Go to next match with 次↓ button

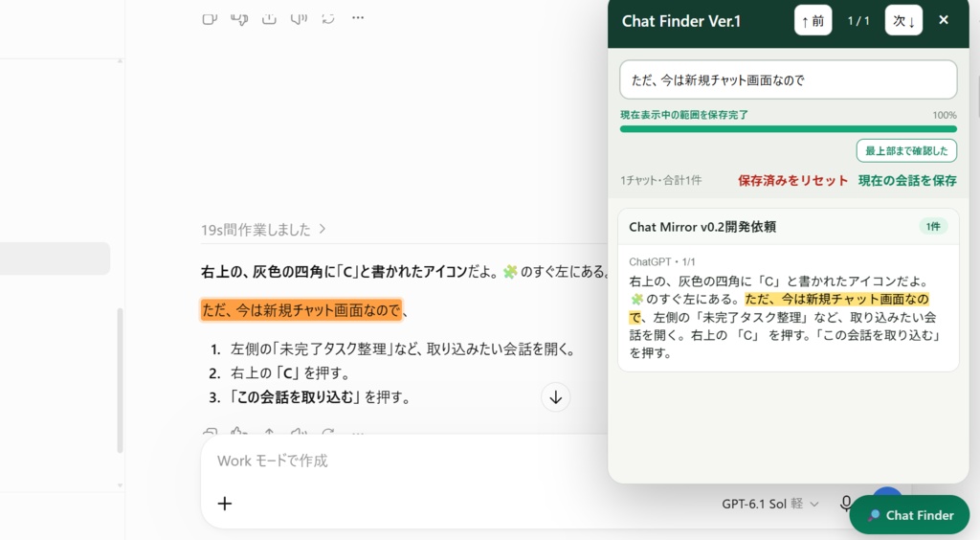(903, 21)
